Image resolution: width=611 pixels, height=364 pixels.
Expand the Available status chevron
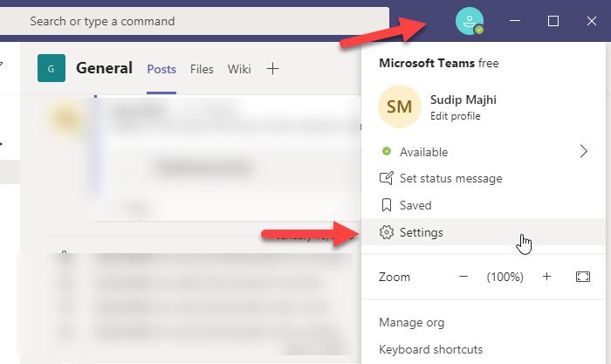click(583, 151)
